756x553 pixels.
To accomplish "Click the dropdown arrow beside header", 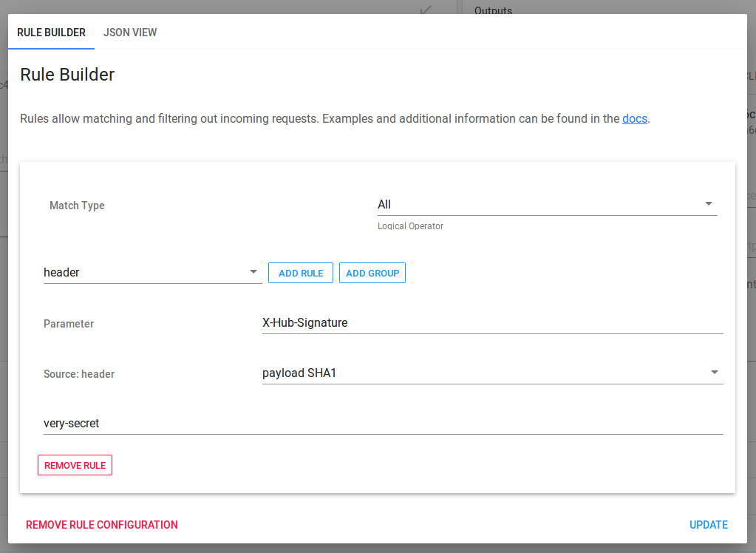I will (253, 272).
